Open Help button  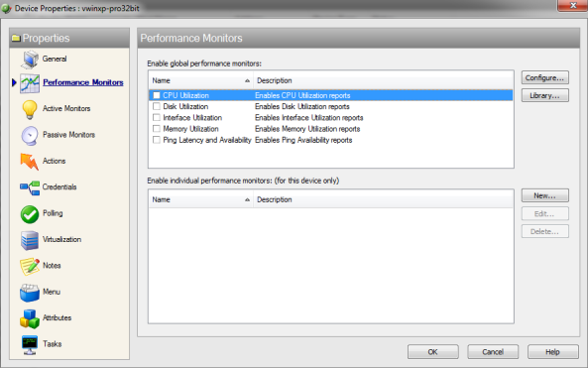(552, 352)
